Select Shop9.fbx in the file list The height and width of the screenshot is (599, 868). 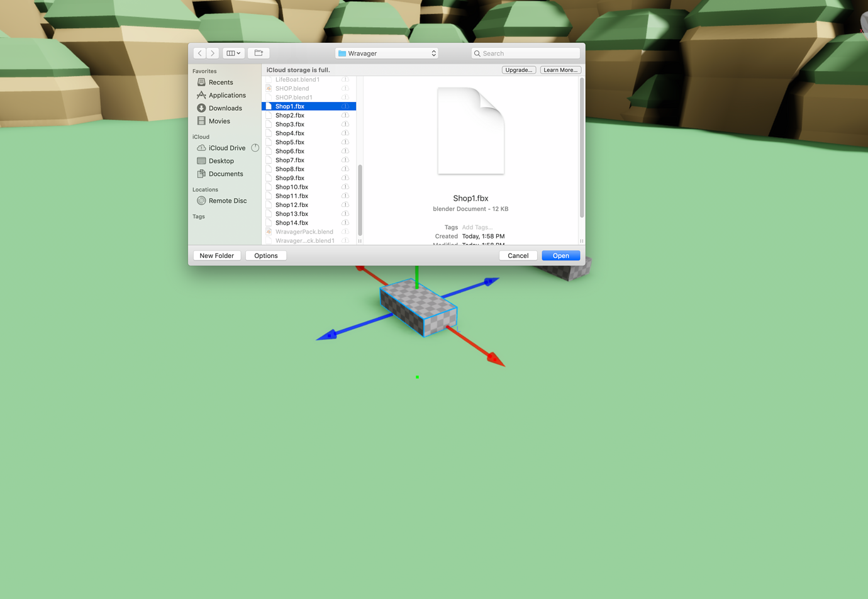[309, 178]
